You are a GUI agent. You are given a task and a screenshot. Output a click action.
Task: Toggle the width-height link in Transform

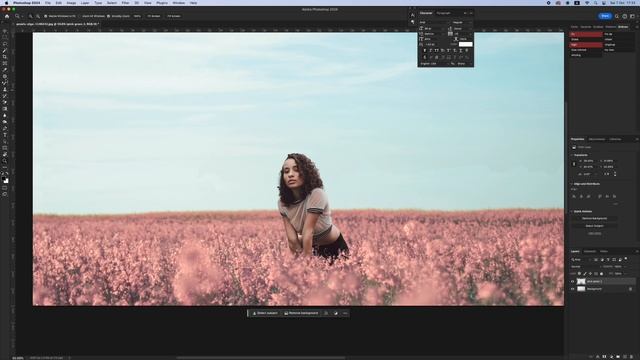point(574,164)
